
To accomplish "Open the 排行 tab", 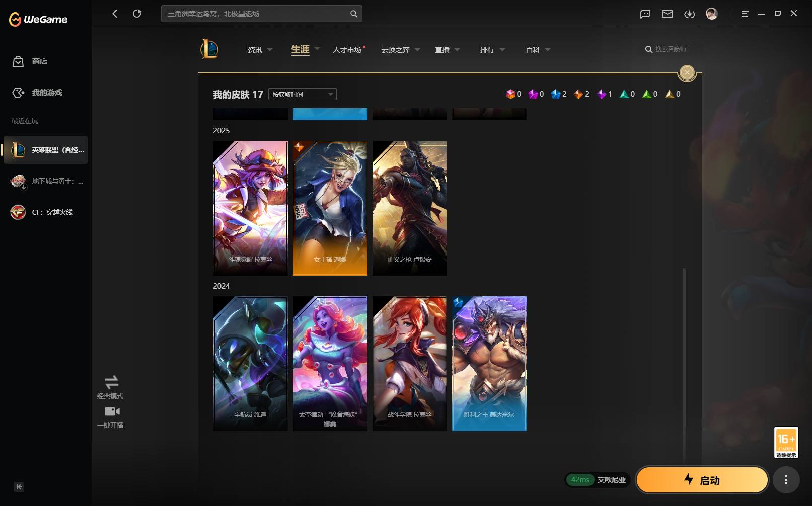I will pyautogui.click(x=487, y=50).
